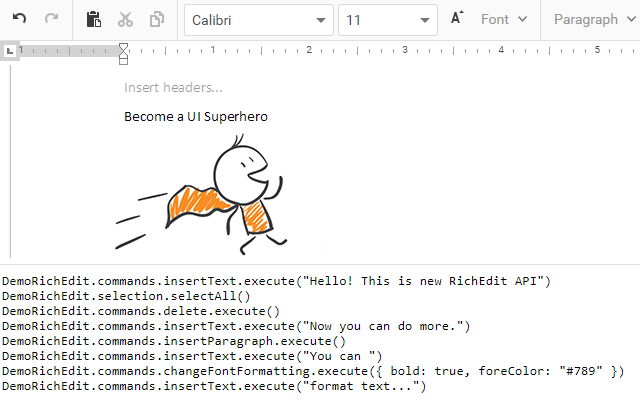The height and width of the screenshot is (400, 640).
Task: Click the Cut scissors icon
Action: coord(125,19)
